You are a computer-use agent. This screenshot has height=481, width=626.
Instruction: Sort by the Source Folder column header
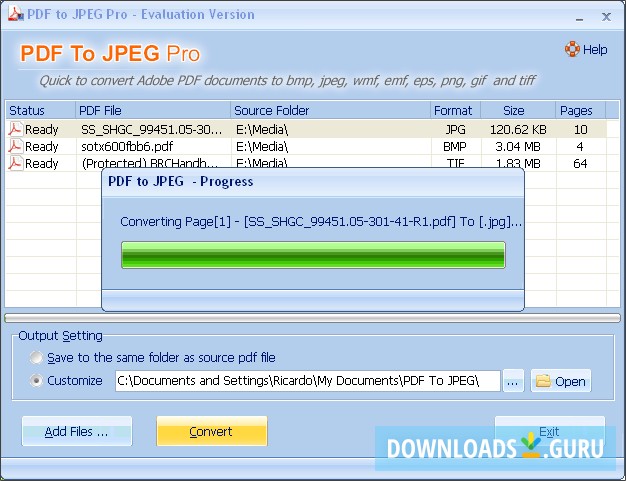331,110
